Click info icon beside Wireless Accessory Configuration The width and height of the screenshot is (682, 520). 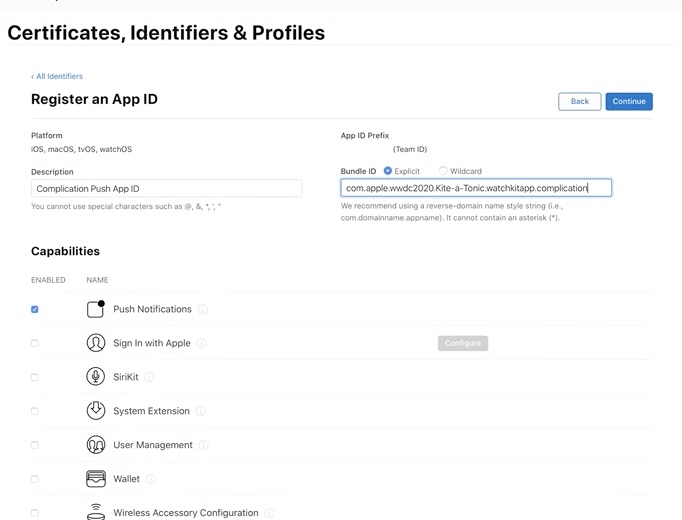click(269, 513)
